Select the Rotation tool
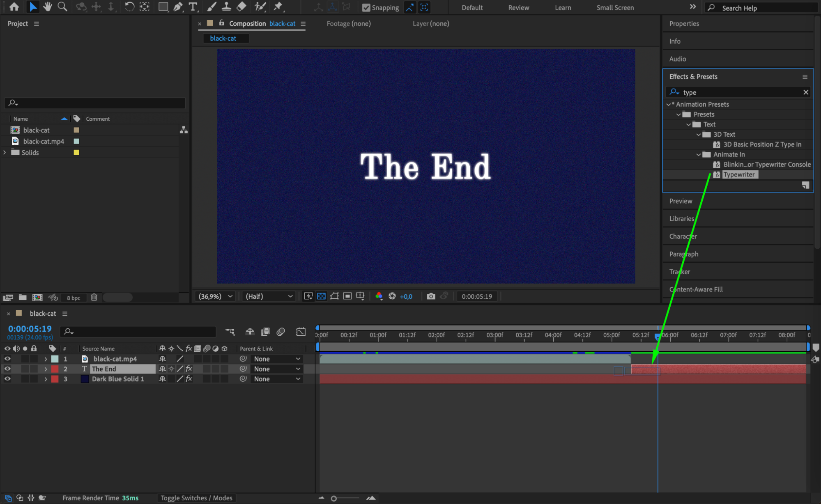Screen dimensions: 821x504 tap(129, 7)
